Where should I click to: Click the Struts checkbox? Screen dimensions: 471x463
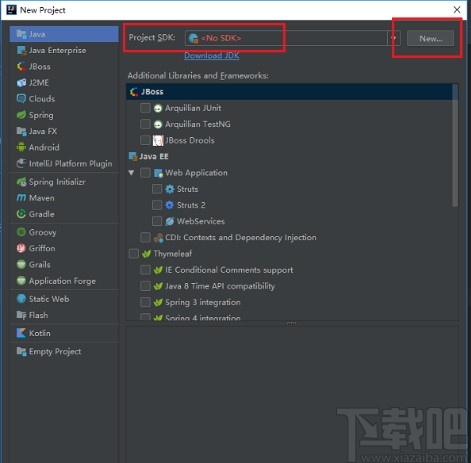(157, 189)
